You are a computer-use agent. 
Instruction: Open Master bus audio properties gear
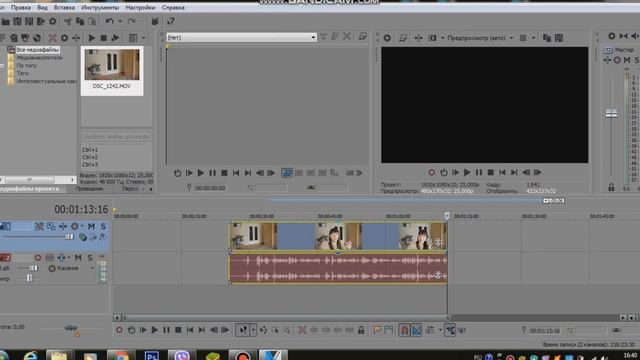pos(611,36)
